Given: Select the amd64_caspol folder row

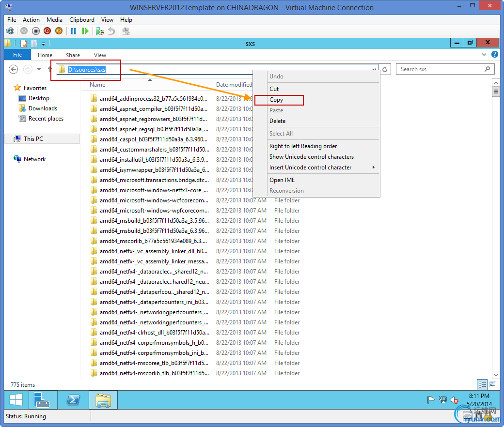Looking at the screenshot, I should pos(154,139).
